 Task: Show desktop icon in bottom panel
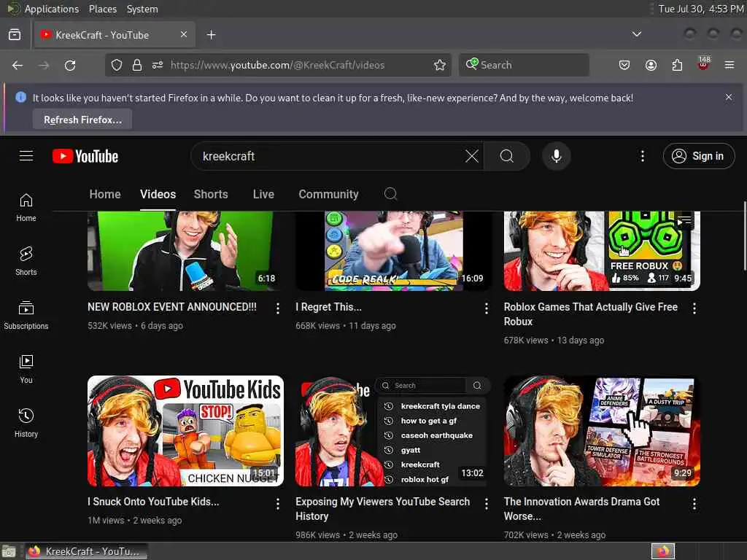9,552
